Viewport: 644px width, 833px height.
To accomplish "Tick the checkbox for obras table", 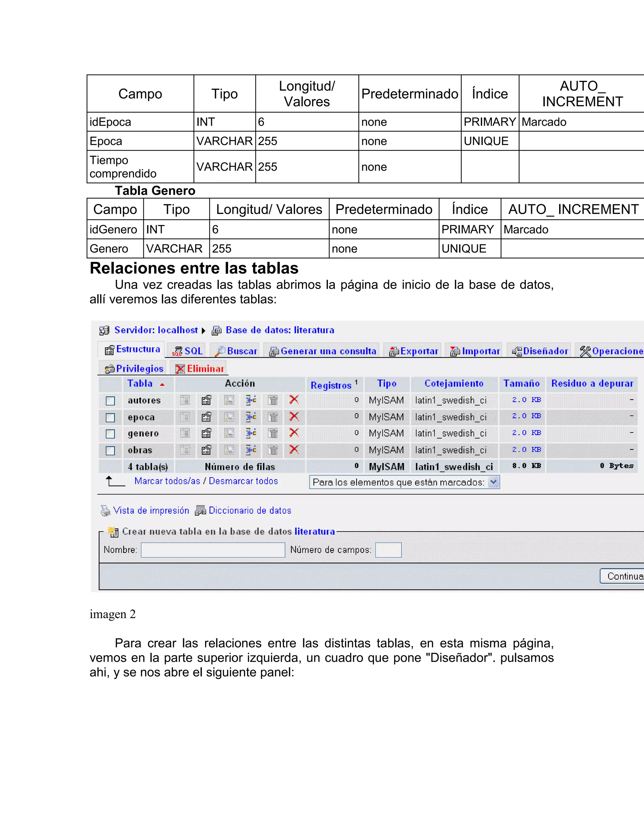I will 110,451.
